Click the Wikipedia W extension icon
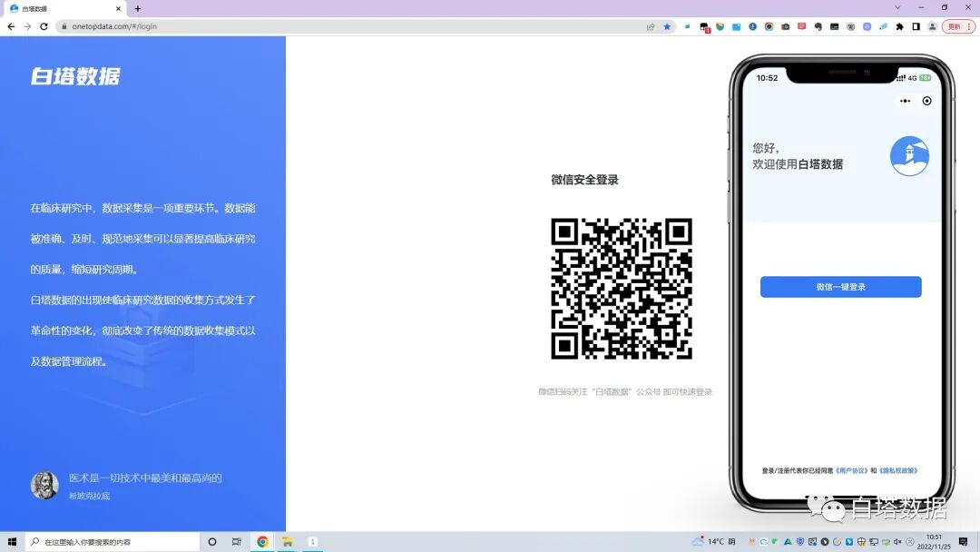The width and height of the screenshot is (980, 552). tap(850, 27)
